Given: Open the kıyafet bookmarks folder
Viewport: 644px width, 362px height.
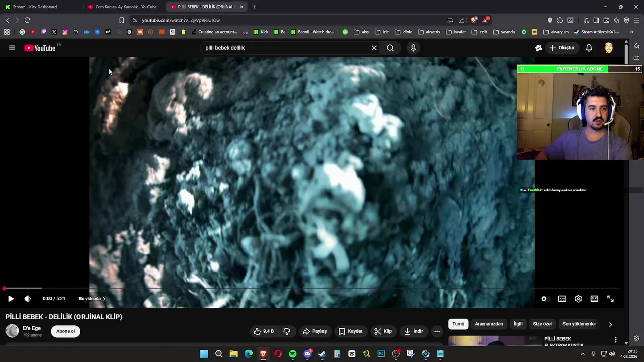Looking at the screenshot, I should click(x=456, y=32).
